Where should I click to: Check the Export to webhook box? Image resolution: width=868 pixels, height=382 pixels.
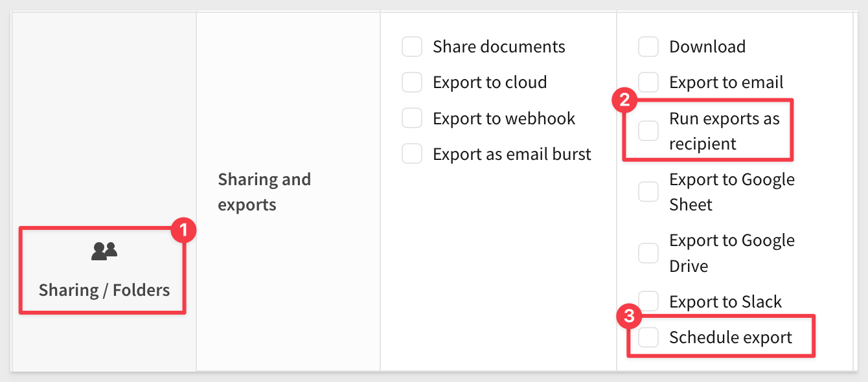(x=412, y=118)
